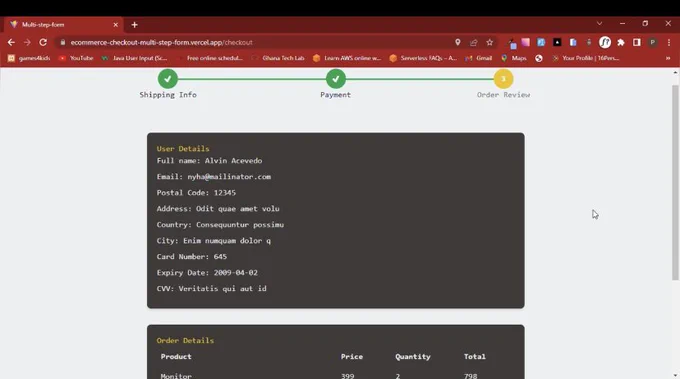The image size is (680, 379).
Task: Click Card Number: 645 line
Action: (x=192, y=257)
